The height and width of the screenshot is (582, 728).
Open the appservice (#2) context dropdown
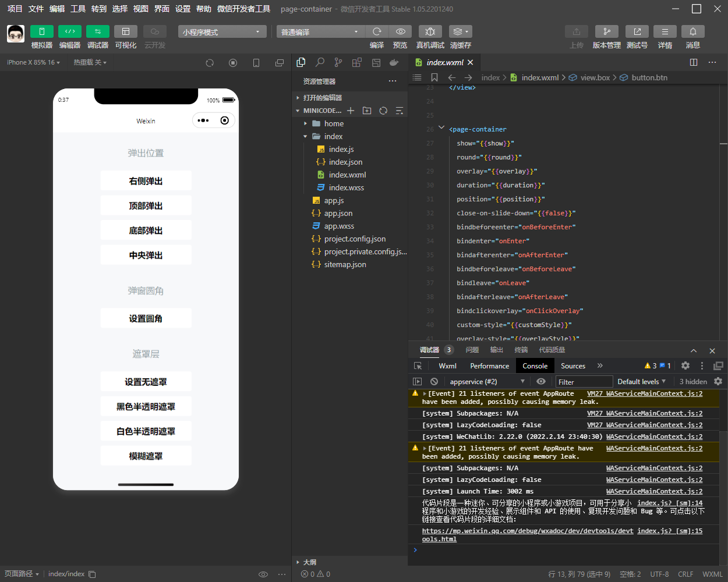(487, 381)
